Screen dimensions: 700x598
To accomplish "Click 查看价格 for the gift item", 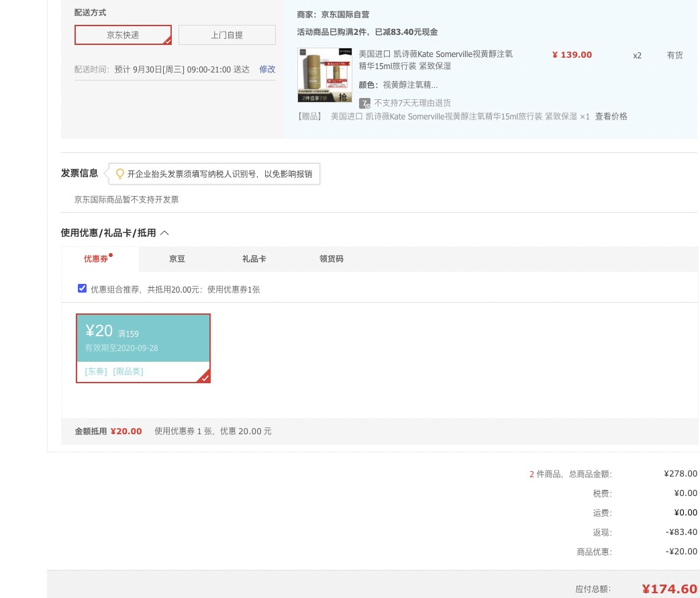I will click(611, 117).
